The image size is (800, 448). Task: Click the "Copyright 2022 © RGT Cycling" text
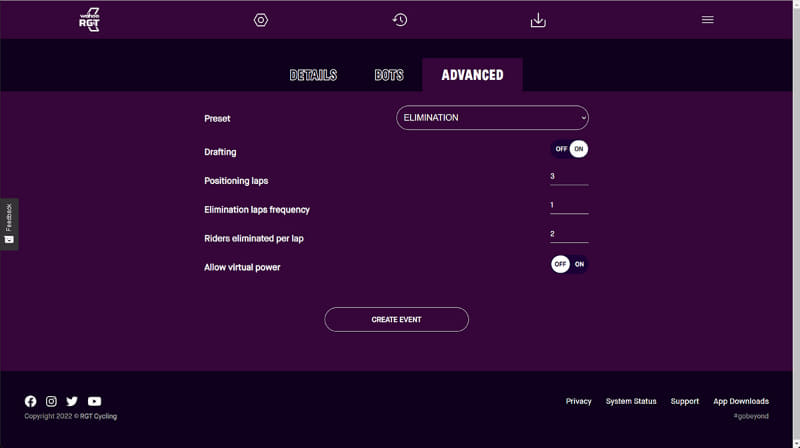(x=70, y=416)
